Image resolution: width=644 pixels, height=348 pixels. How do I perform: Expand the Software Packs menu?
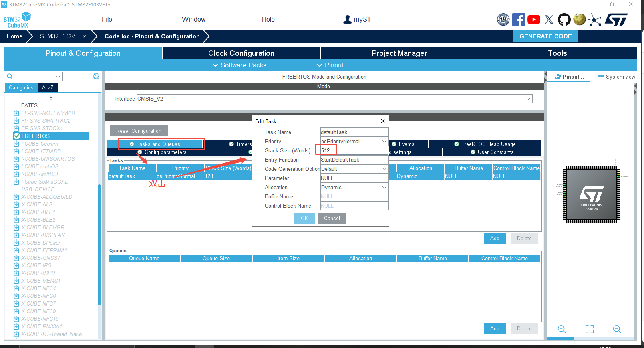(239, 65)
